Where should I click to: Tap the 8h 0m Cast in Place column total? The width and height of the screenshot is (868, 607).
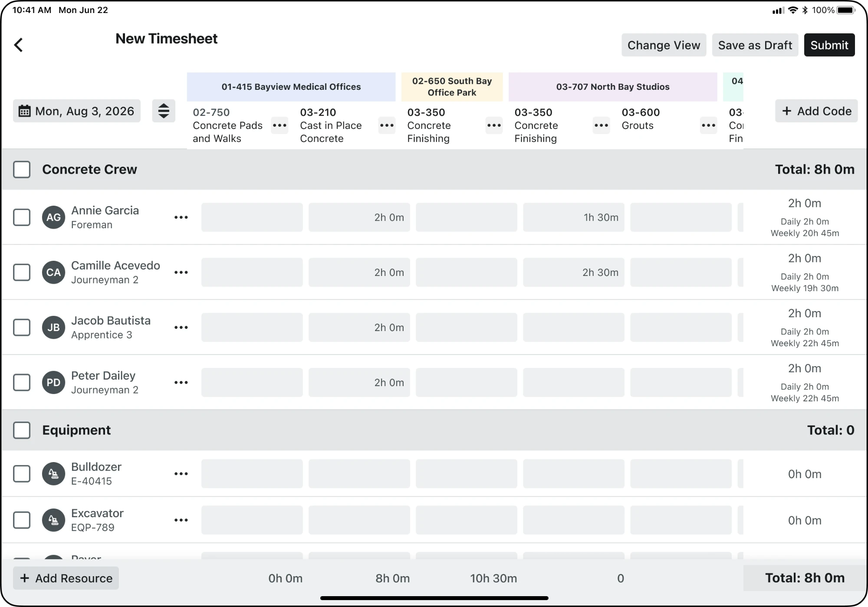click(x=392, y=578)
